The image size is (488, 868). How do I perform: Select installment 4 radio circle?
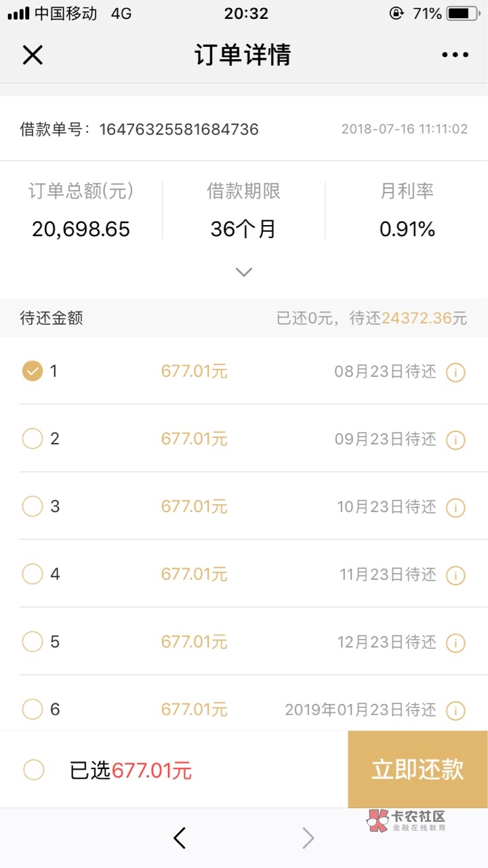tap(33, 574)
